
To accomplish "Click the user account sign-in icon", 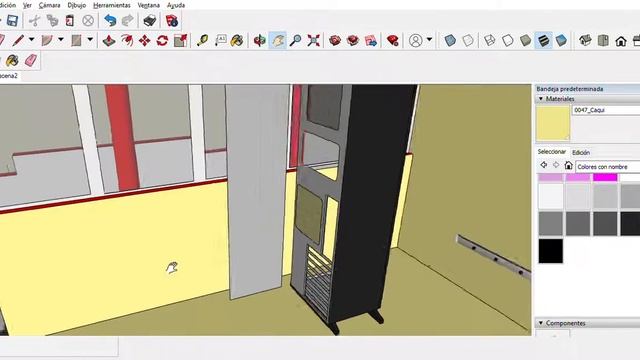I will point(416,40).
